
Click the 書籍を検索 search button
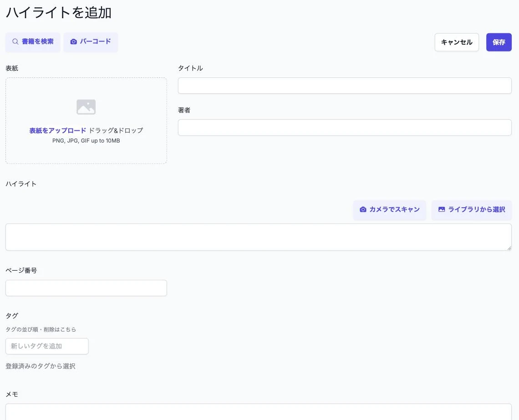point(33,42)
